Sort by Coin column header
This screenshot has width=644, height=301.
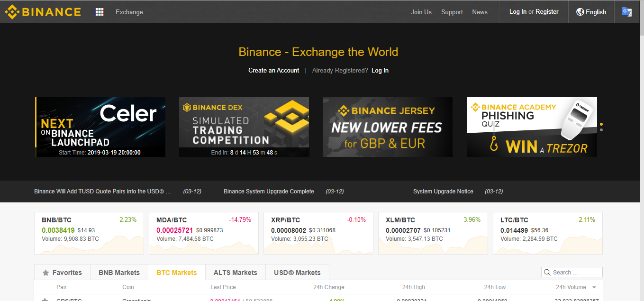(128, 287)
